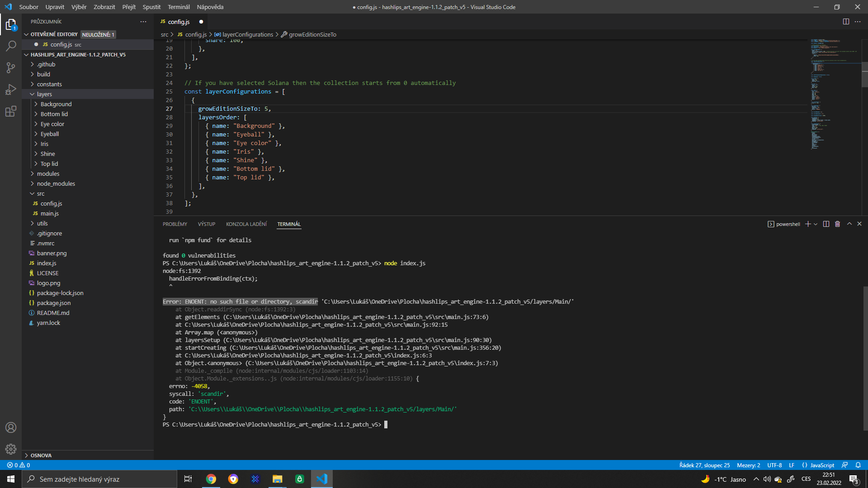Create a new terminal with plus icon

pyautogui.click(x=808, y=224)
